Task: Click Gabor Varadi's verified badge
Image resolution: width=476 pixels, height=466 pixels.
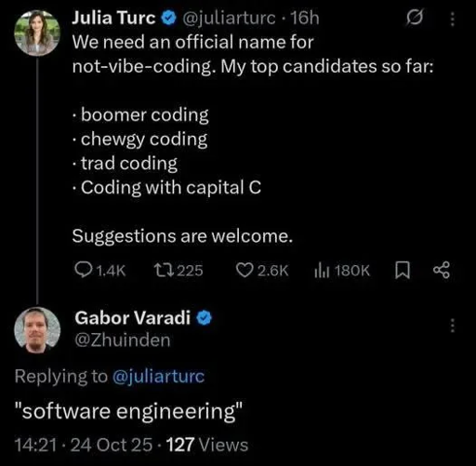Action: pyautogui.click(x=204, y=318)
